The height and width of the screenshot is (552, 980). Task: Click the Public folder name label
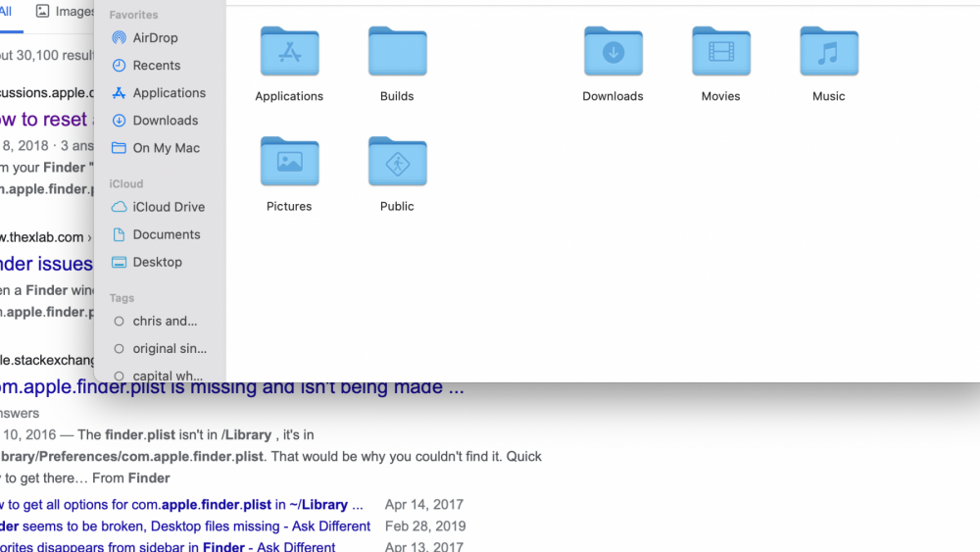[x=397, y=206]
